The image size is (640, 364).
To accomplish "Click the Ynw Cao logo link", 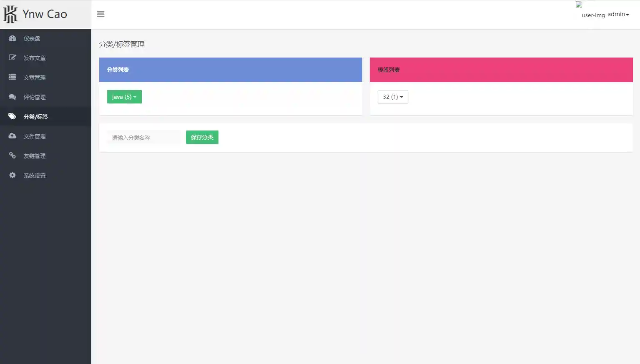I will click(x=35, y=14).
